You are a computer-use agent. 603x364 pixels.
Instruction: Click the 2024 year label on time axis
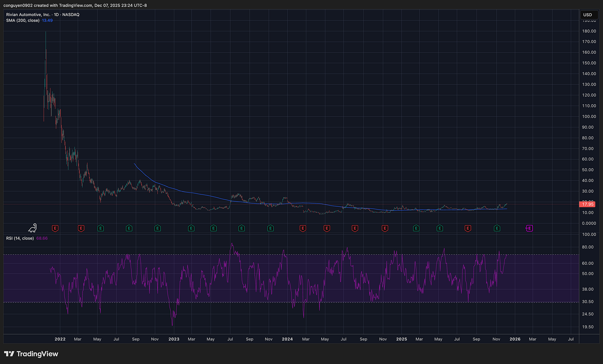287,339
